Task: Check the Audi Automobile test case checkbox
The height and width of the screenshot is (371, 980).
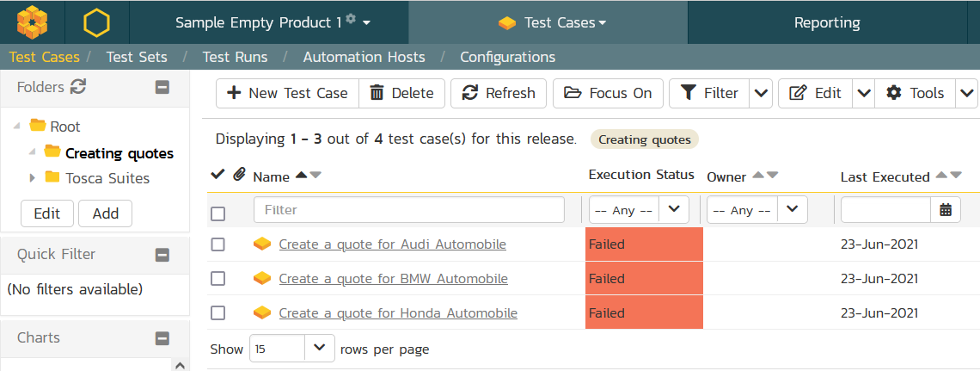Action: tap(218, 244)
